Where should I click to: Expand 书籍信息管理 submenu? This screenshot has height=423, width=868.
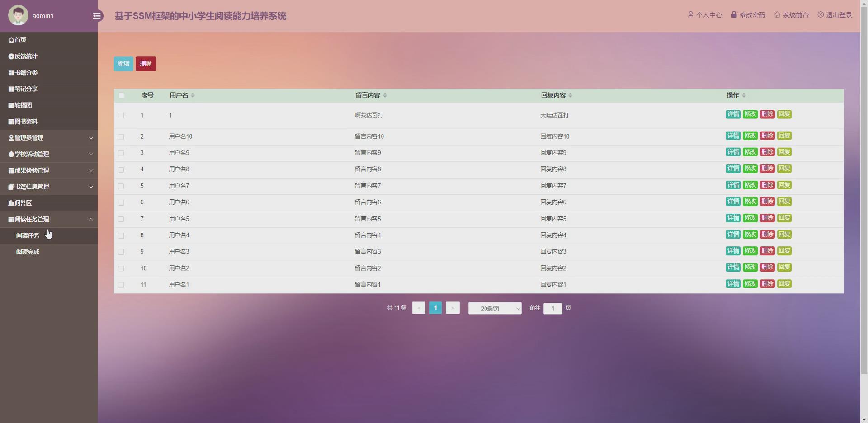point(49,187)
